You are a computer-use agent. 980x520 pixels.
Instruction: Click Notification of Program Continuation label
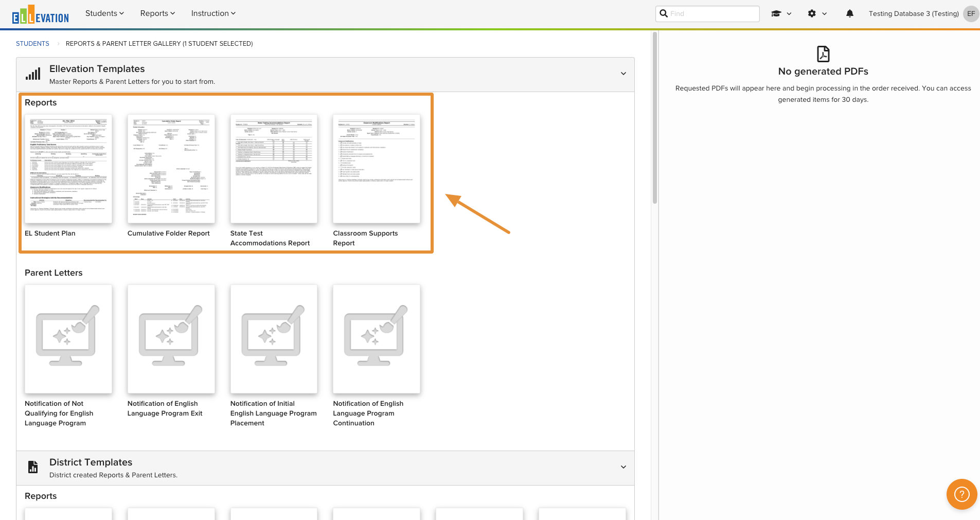[x=368, y=414]
